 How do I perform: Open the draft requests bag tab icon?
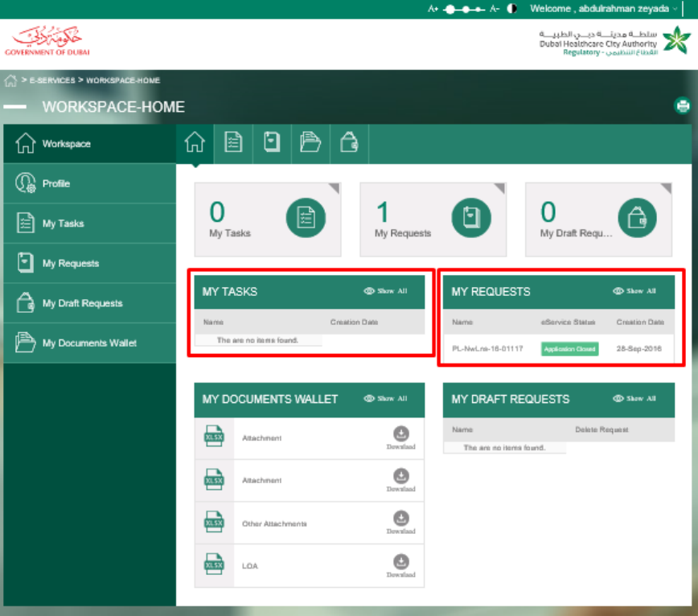pyautogui.click(x=349, y=143)
